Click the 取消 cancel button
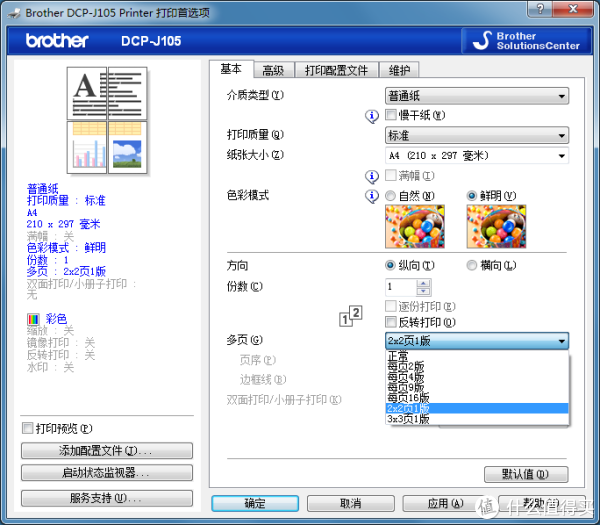This screenshot has height=525, width=600. [x=351, y=503]
